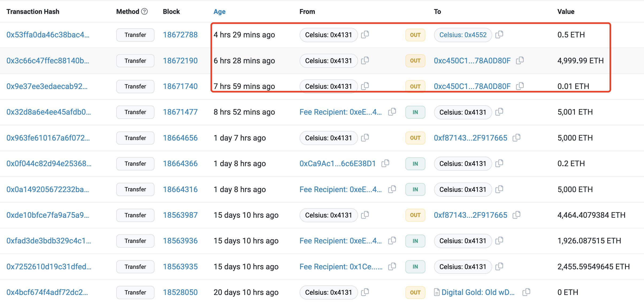The image size is (644, 303).
Task: Copy the Fee Recipient: 0x1Ce address
Action: pos(392,266)
